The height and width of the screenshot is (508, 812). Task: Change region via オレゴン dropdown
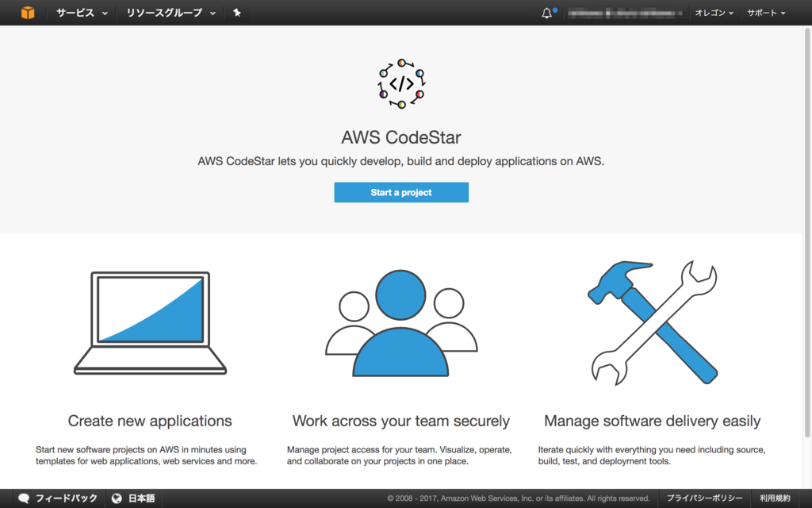(714, 13)
